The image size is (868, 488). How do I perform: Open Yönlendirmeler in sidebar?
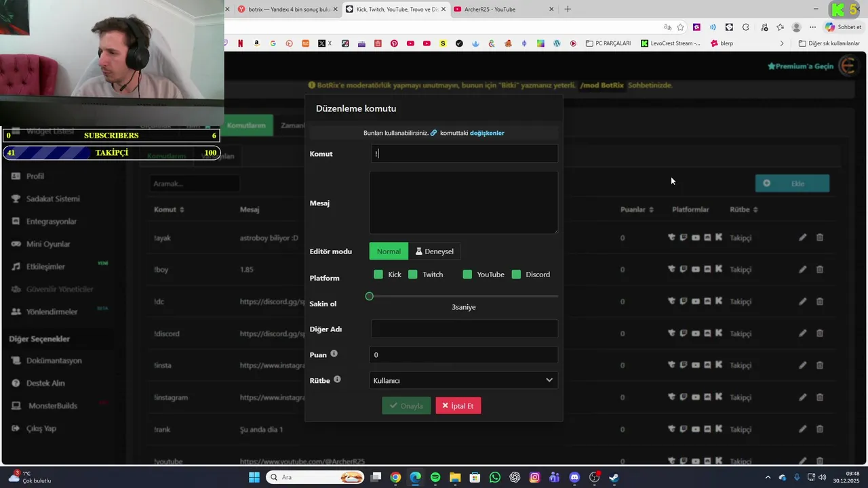tap(52, 312)
